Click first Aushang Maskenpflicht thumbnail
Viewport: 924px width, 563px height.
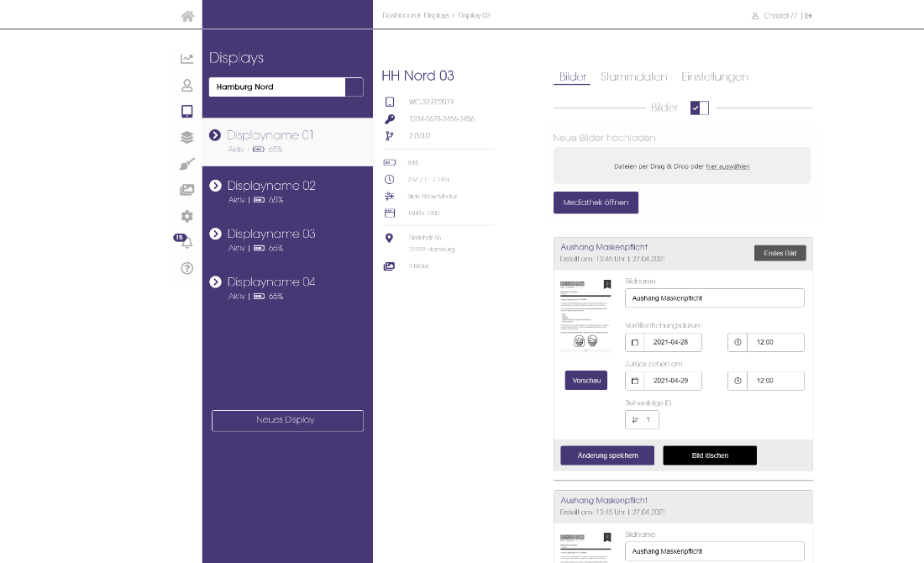[585, 315]
